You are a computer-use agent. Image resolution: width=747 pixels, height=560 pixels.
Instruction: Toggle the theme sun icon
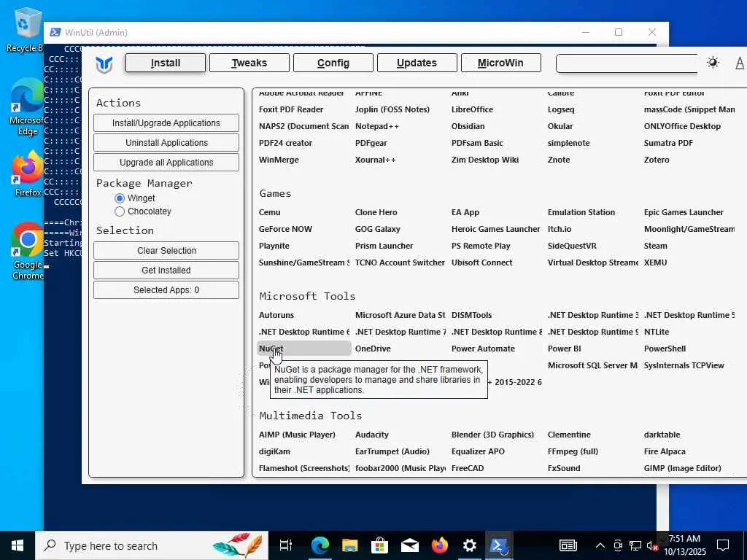(713, 63)
